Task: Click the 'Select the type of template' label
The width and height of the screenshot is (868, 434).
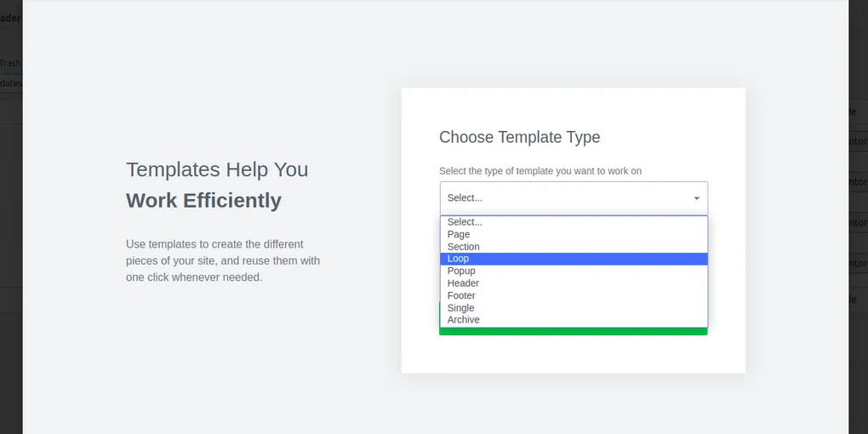Action: [540, 171]
